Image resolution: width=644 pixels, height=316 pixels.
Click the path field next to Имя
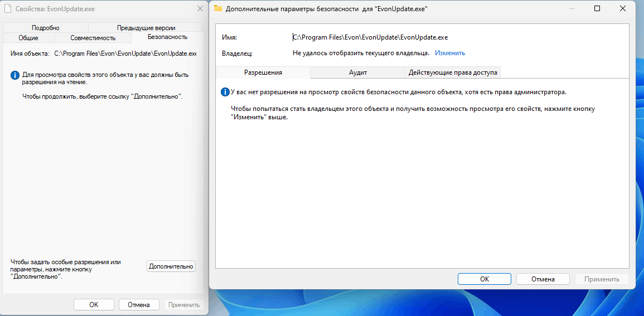click(x=370, y=37)
